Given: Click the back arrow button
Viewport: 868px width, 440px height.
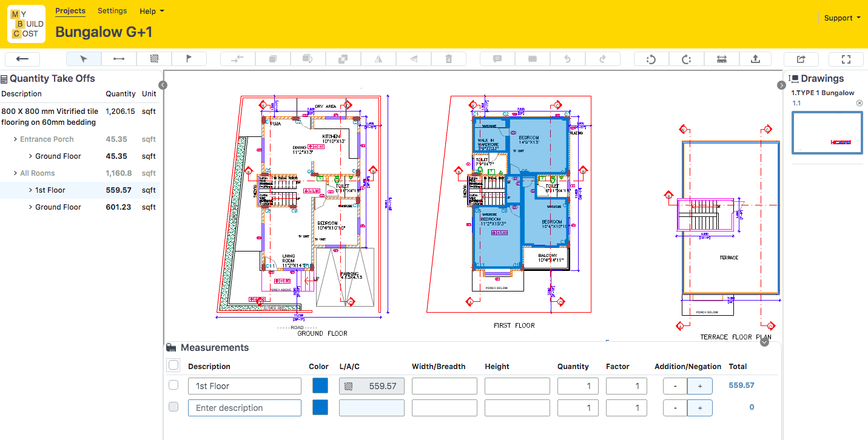Looking at the screenshot, I should tap(22, 59).
